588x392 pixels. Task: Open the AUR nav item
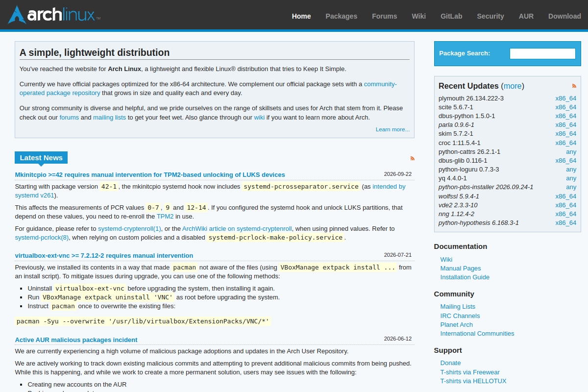pyautogui.click(x=526, y=16)
